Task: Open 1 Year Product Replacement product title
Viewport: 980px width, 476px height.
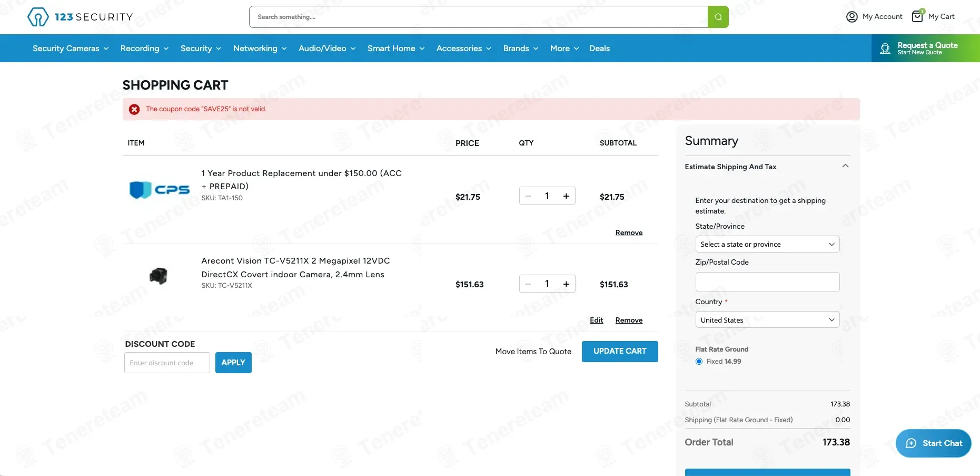Action: pyautogui.click(x=301, y=180)
